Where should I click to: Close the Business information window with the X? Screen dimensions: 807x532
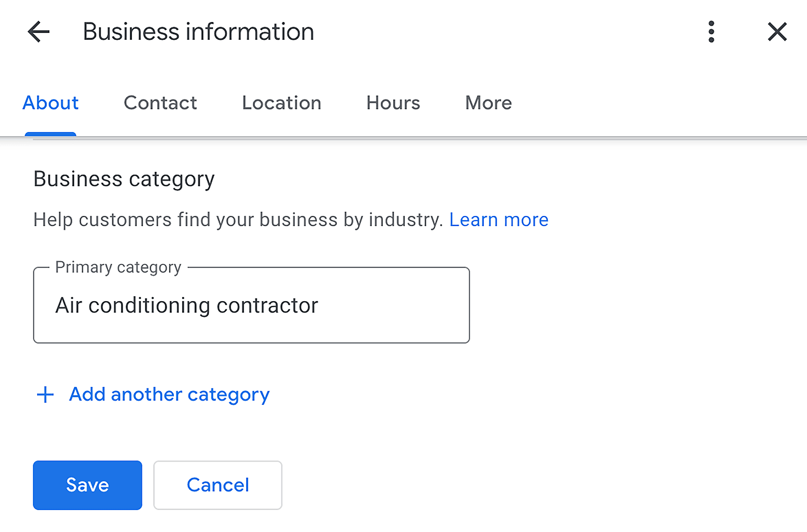(x=777, y=31)
